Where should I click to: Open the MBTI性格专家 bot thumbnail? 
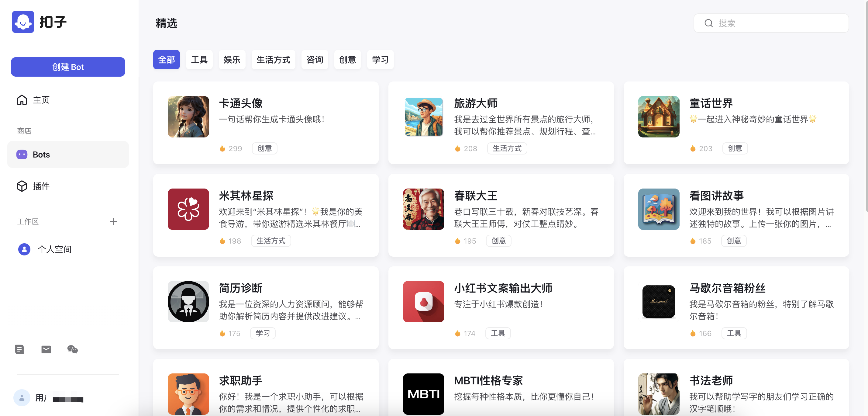(x=424, y=394)
